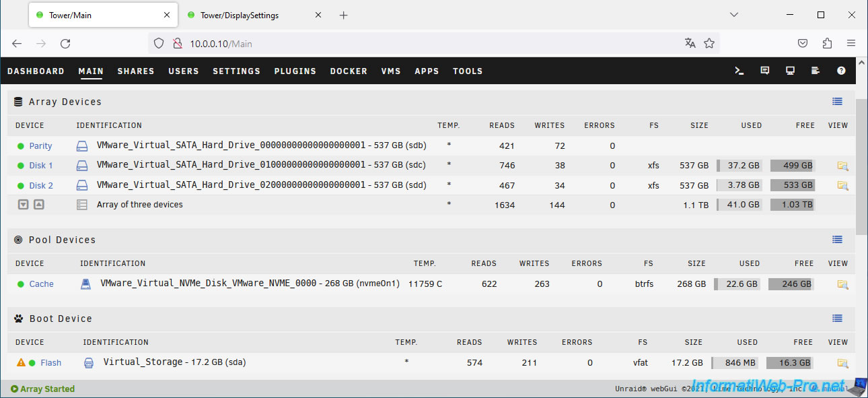Collapse array rows with down arrow button
The width and height of the screenshot is (868, 398).
coord(24,205)
